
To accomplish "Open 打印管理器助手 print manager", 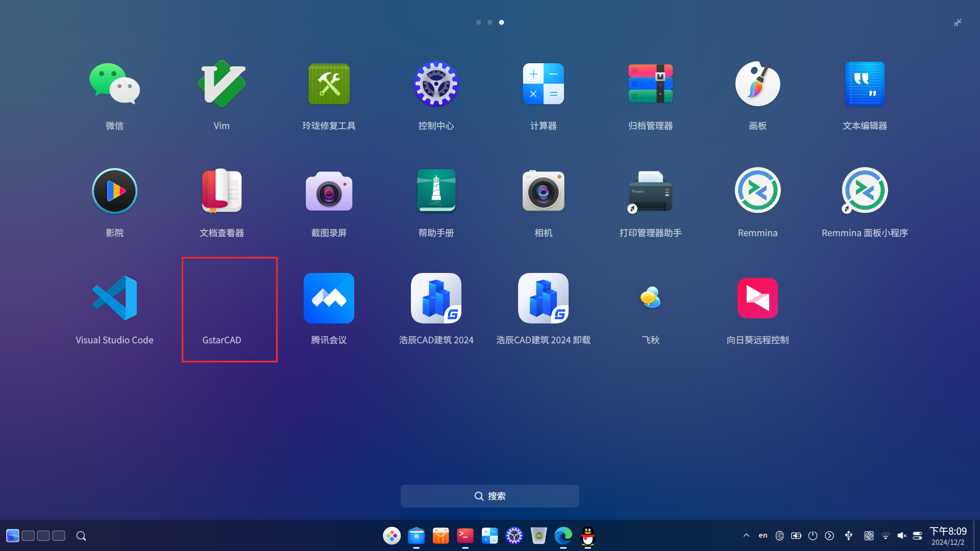I will point(650,191).
